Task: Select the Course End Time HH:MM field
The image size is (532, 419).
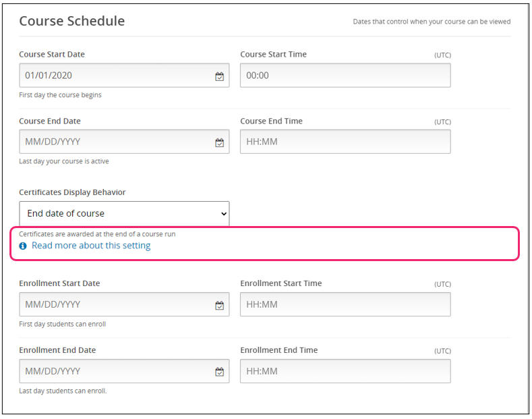Action: click(345, 142)
